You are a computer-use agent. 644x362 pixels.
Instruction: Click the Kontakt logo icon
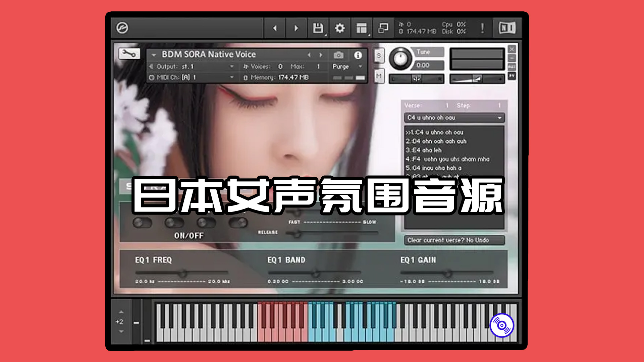122,28
